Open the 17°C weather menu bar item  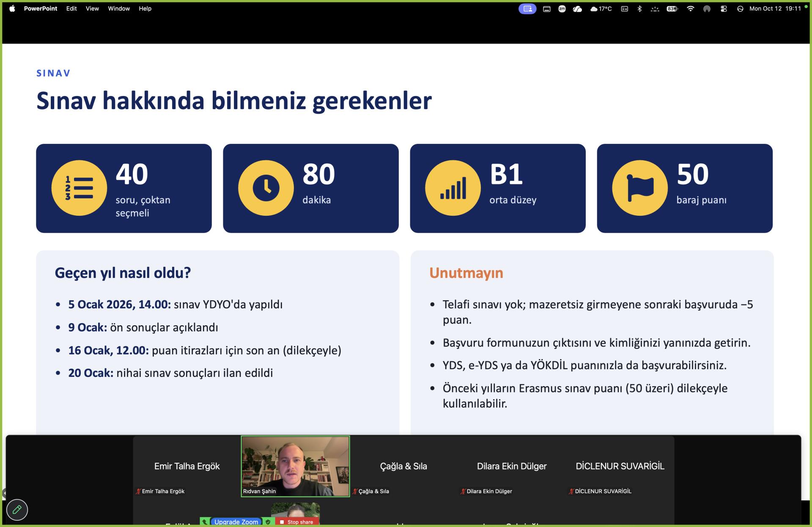(601, 8)
